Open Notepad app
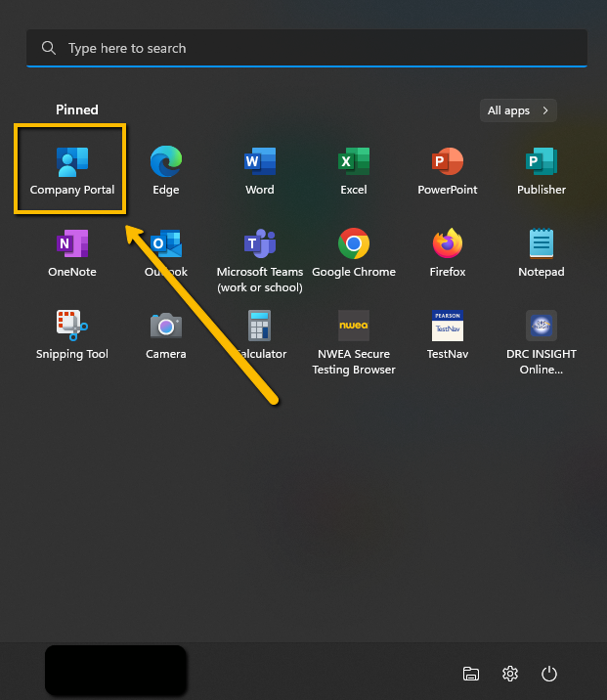Image resolution: width=607 pixels, height=700 pixels. [541, 250]
